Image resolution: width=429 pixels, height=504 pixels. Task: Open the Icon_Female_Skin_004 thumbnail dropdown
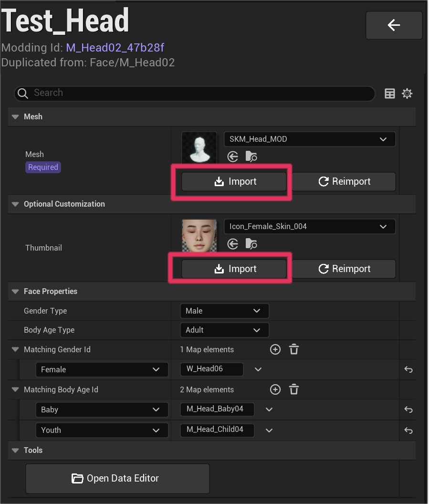309,227
